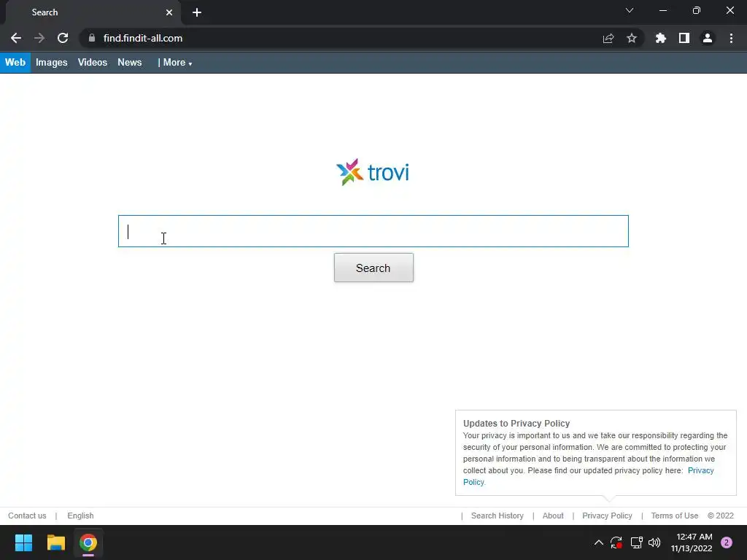Close the Search tab
The width and height of the screenshot is (747, 560).
click(x=169, y=12)
